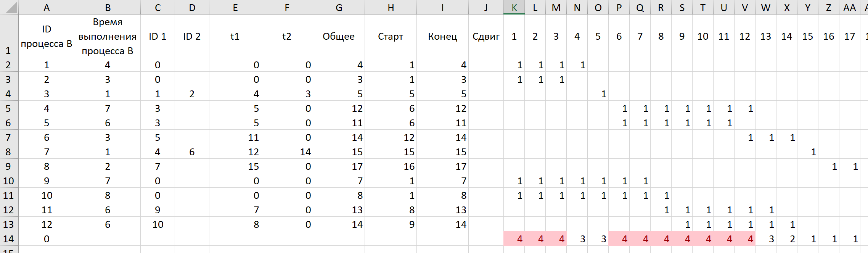Select cell D8 with value 6
Image resolution: width=868 pixels, height=253 pixels.
coord(192,152)
